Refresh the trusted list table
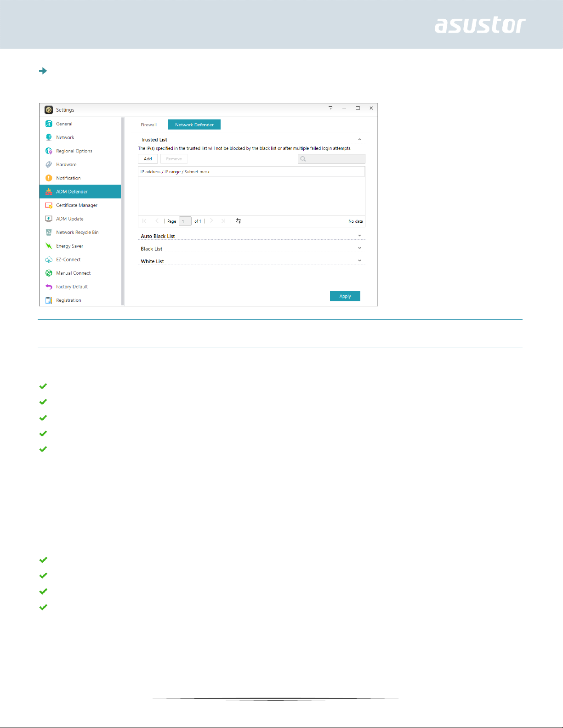563x728 pixels. coord(239,221)
